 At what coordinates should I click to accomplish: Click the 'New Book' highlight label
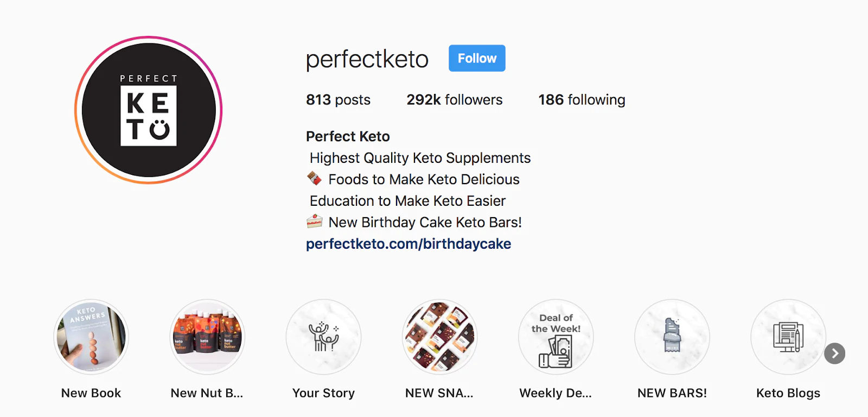coord(91,393)
